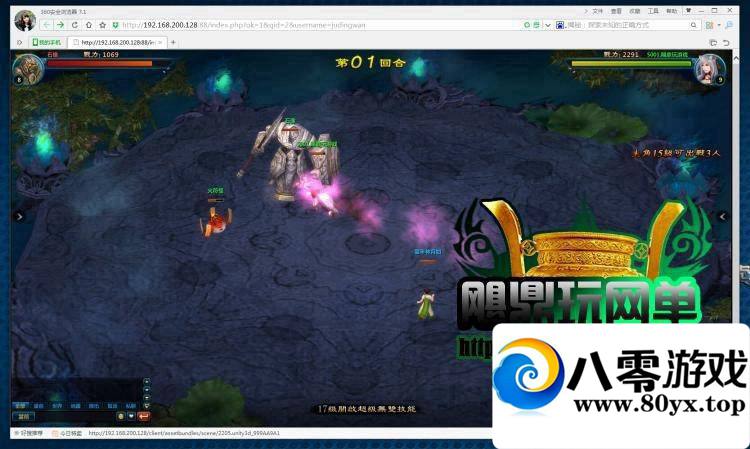Select the seventh chat channel tab
The image size is (750, 449).
[131, 405]
